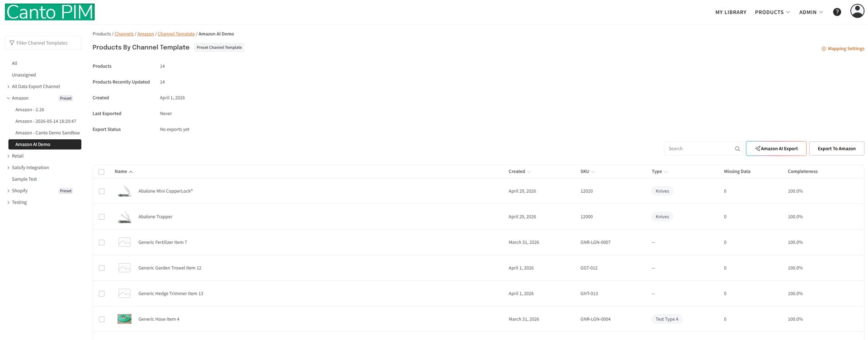Open Abalone Mini CopperLock knife thumbnail
The height and width of the screenshot is (340, 868).
[124, 191]
